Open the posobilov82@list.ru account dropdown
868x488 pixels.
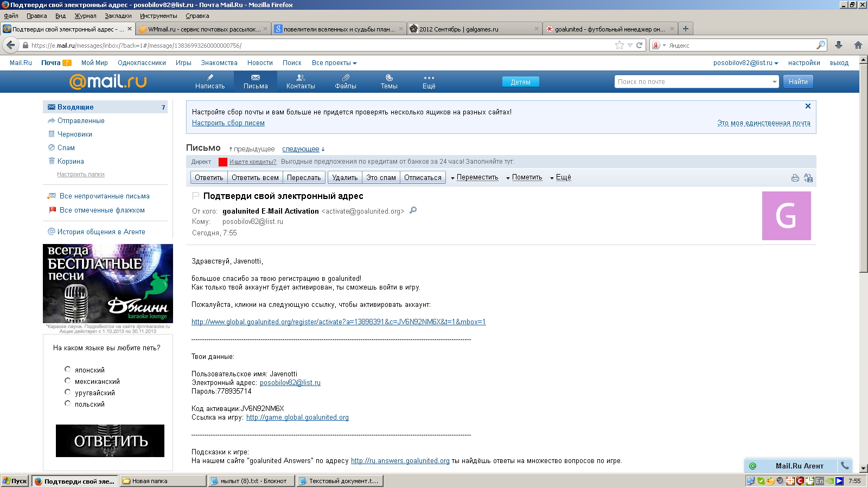pos(746,63)
